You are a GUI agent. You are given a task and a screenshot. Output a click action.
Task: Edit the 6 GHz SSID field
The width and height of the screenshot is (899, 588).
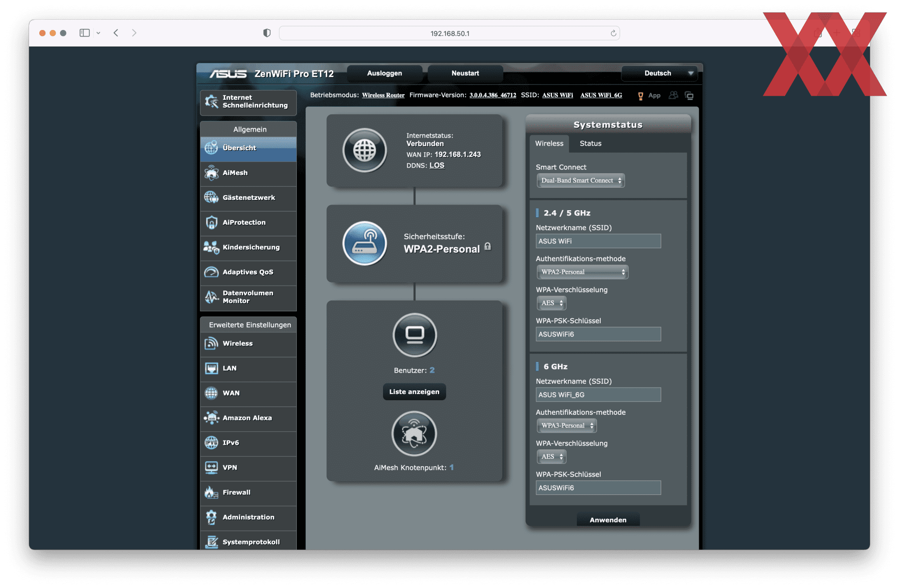tap(598, 395)
